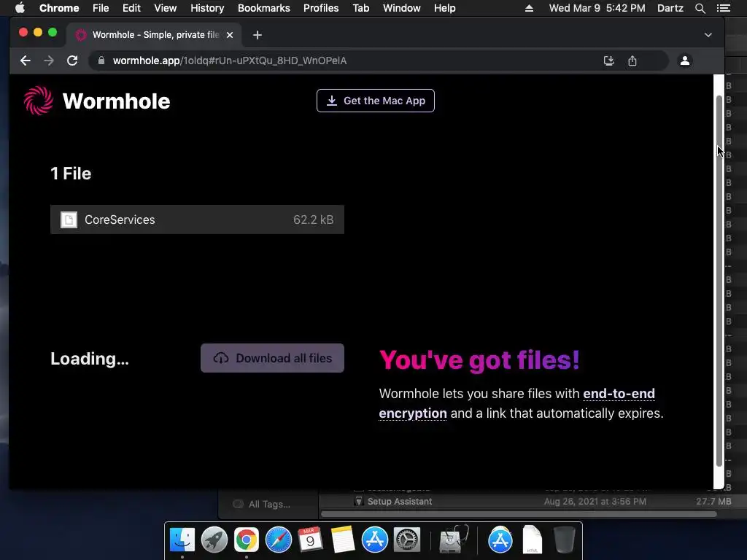The image size is (747, 560).
Task: Click the CoreServices file document icon
Action: [x=69, y=219]
